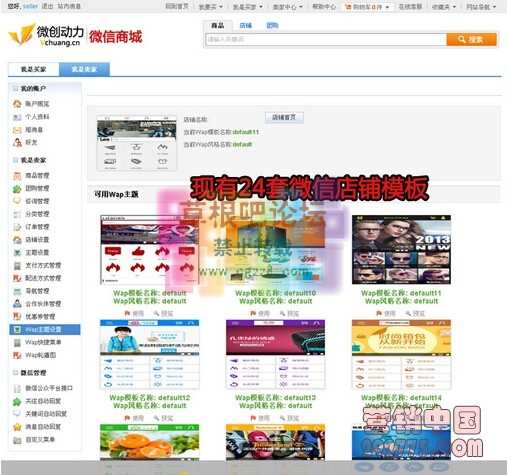Click the 好友 friends icon

[17, 143]
